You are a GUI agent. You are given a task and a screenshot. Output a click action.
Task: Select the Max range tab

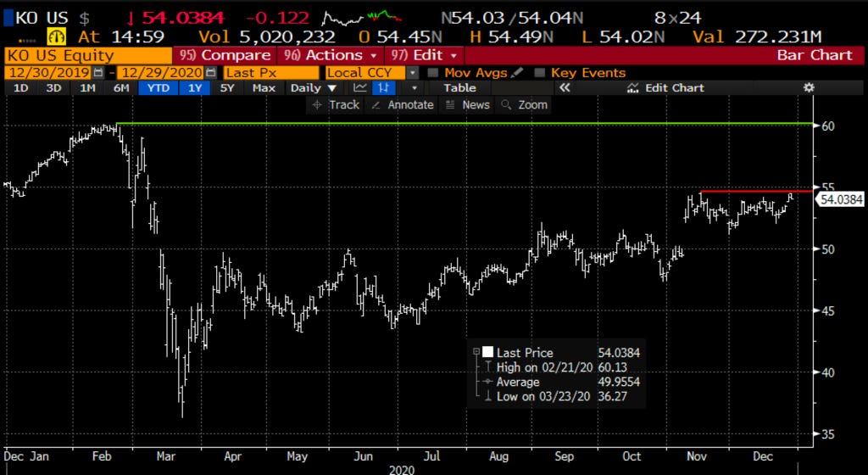coord(264,87)
